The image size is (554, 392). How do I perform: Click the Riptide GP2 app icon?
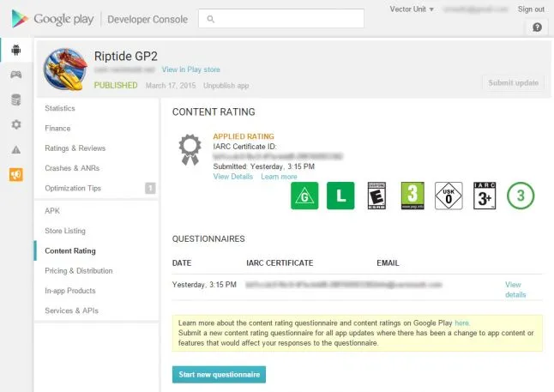[65, 69]
